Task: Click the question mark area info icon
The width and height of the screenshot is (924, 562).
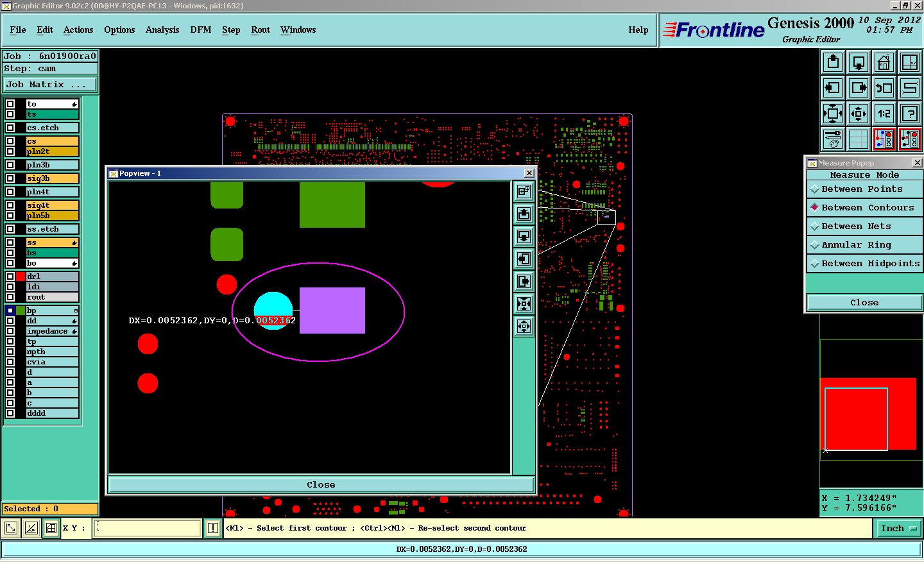Action: click(910, 114)
